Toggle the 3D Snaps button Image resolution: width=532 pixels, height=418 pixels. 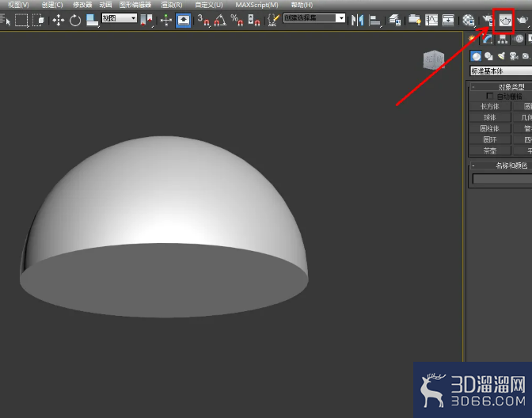[203, 20]
